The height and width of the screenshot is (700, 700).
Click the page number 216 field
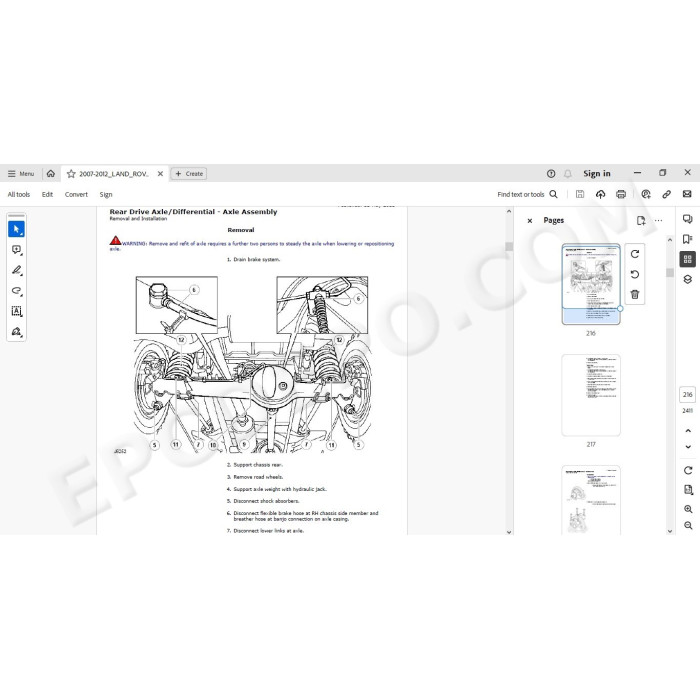pos(688,395)
